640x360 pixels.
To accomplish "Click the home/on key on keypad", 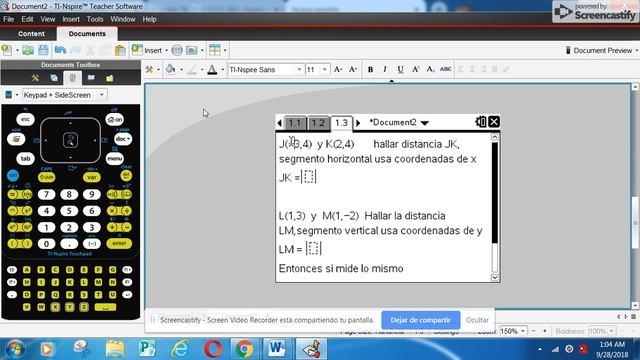I will (115, 120).
